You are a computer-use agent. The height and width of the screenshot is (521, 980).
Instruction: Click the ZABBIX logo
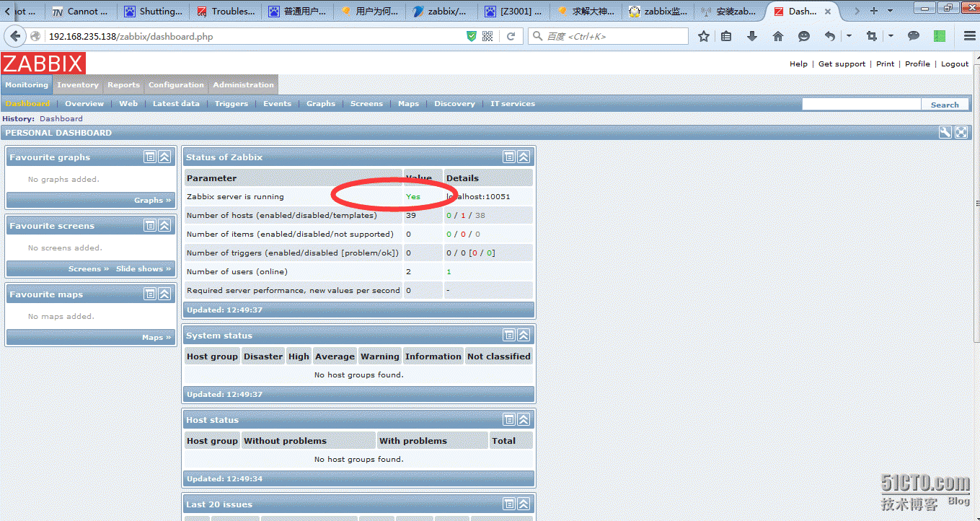point(43,64)
